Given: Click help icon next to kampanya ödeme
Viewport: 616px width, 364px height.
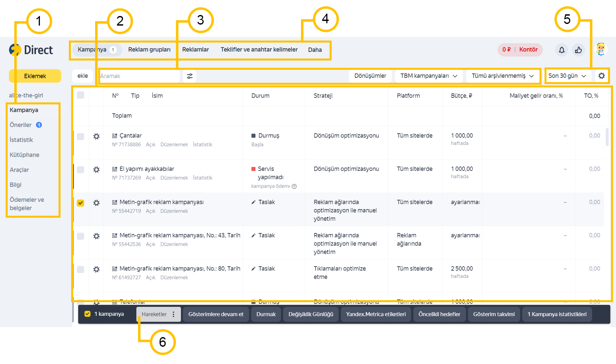Looking at the screenshot, I should pos(294,186).
